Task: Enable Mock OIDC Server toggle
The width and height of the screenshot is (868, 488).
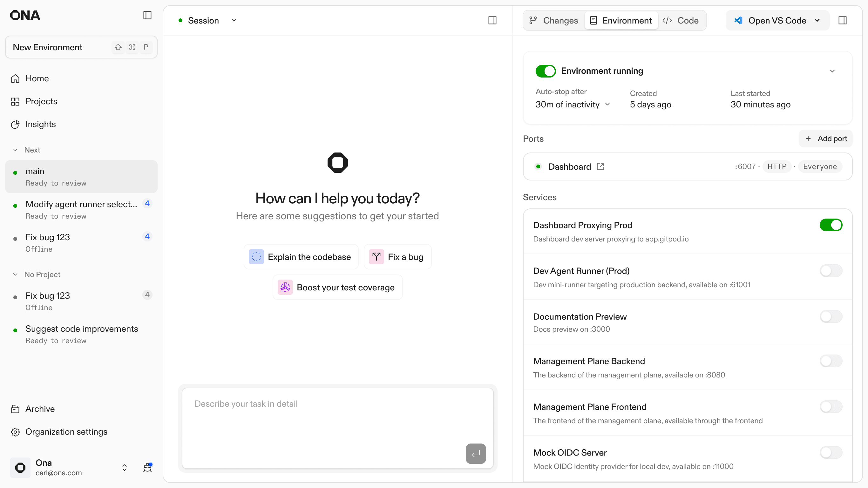Action: point(831,453)
